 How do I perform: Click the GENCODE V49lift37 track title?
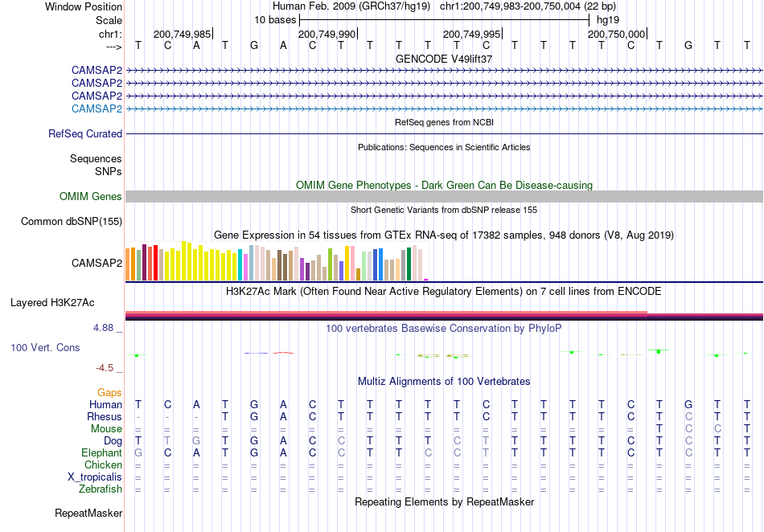pos(444,59)
